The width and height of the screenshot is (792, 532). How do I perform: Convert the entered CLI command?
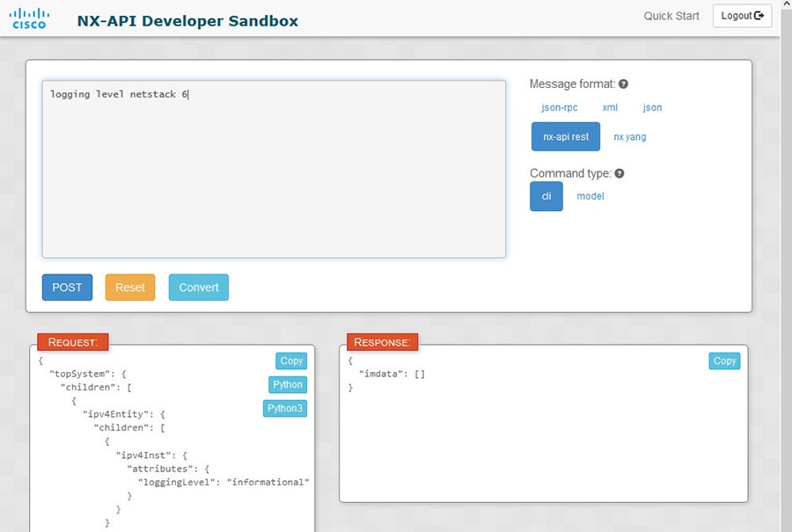pos(198,287)
